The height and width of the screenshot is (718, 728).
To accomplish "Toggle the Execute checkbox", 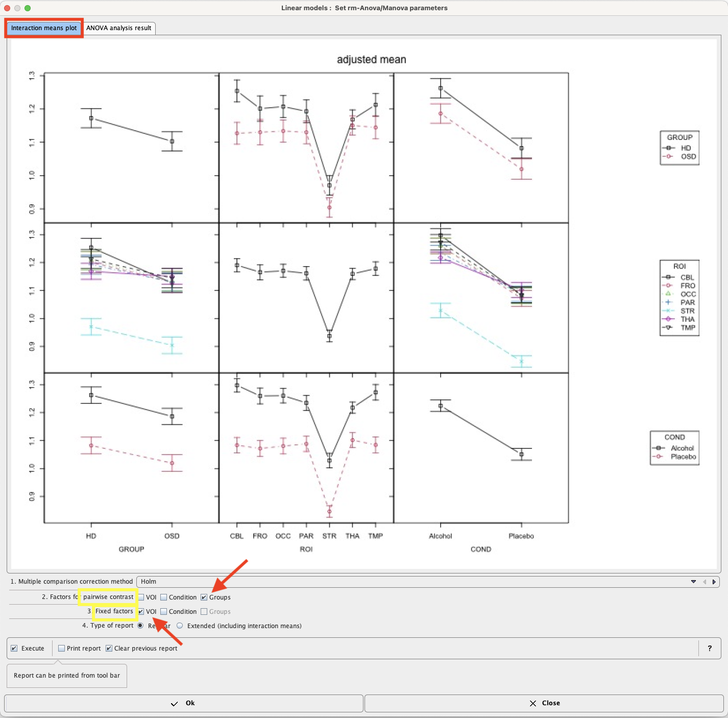I will pos(14,649).
